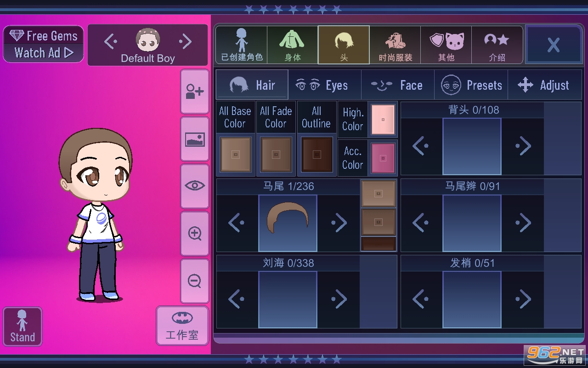The height and width of the screenshot is (368, 588).
Task: Switch to previous character preset
Action: click(x=110, y=42)
